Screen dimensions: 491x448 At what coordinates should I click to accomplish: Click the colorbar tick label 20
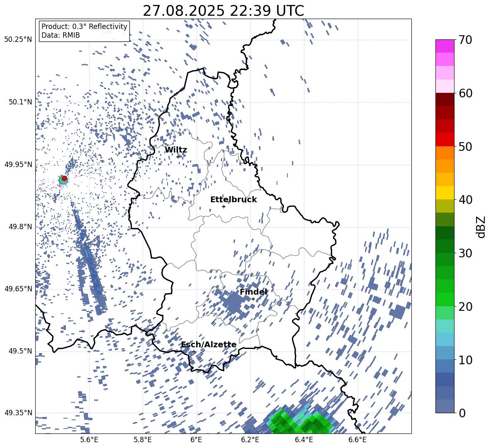[x=465, y=307]
